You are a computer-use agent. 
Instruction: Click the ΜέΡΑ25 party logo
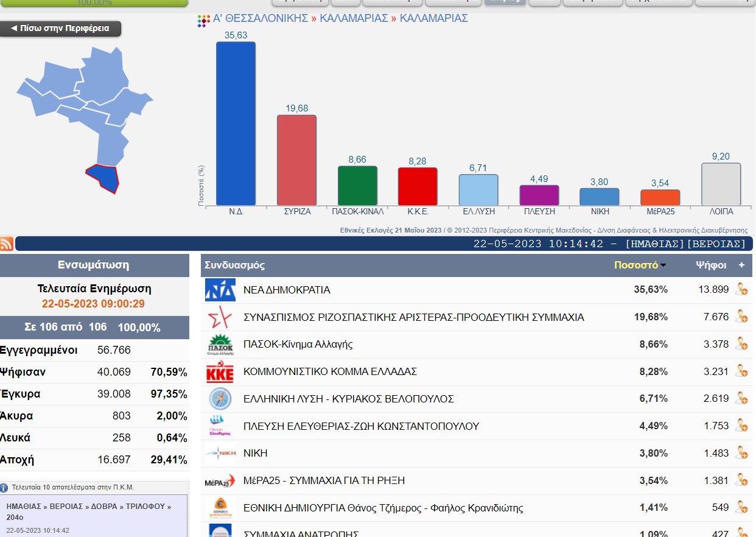point(220,481)
